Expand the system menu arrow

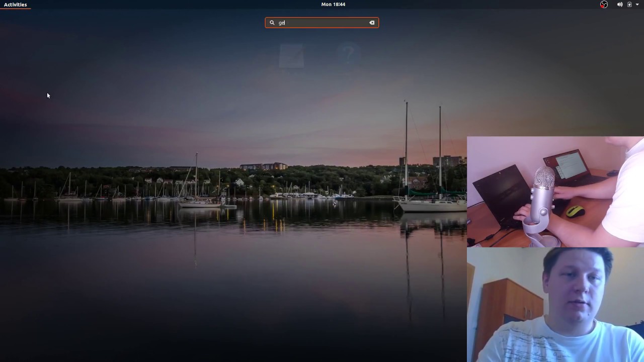637,5
